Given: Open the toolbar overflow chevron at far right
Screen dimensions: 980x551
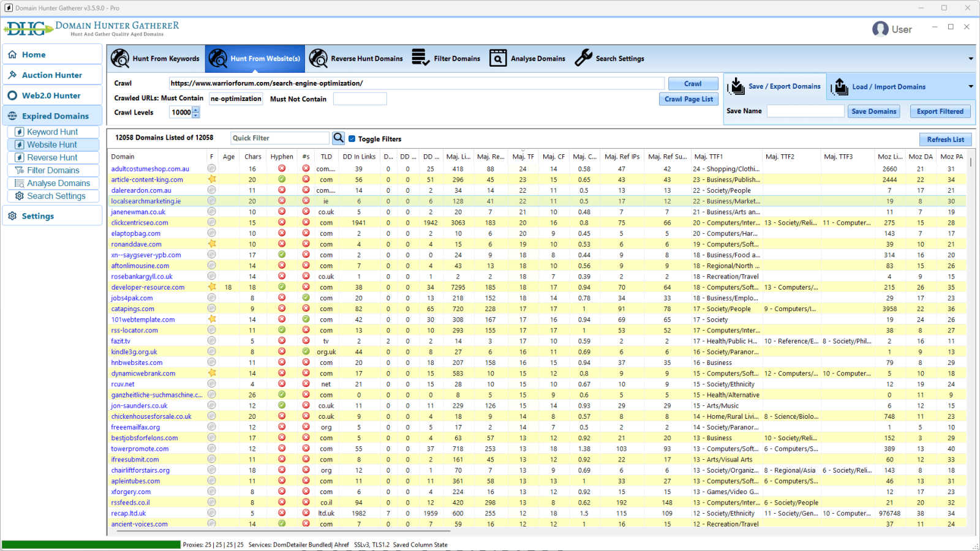Looking at the screenshot, I should point(970,58).
